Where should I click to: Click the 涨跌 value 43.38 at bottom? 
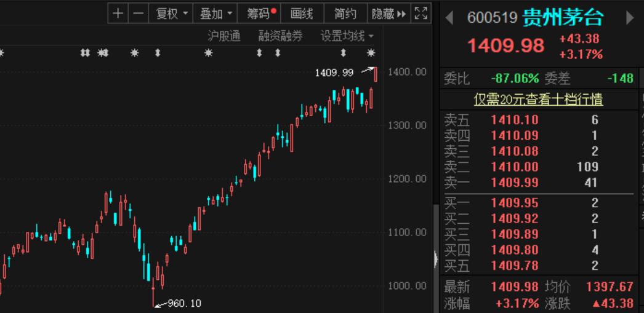(x=613, y=303)
